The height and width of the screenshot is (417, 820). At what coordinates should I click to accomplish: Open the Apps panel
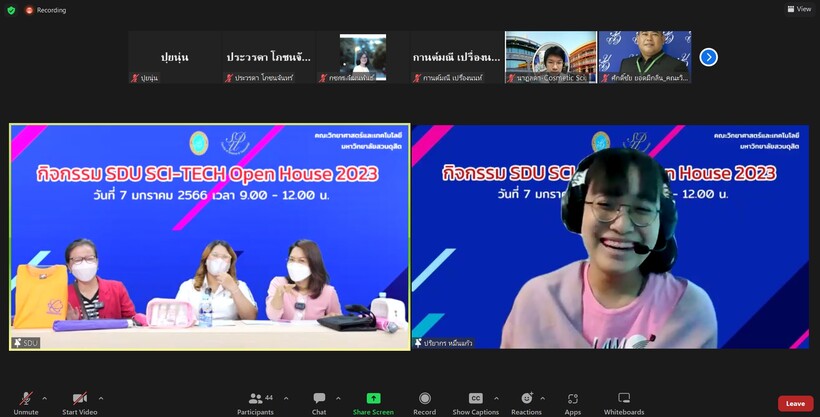click(573, 403)
